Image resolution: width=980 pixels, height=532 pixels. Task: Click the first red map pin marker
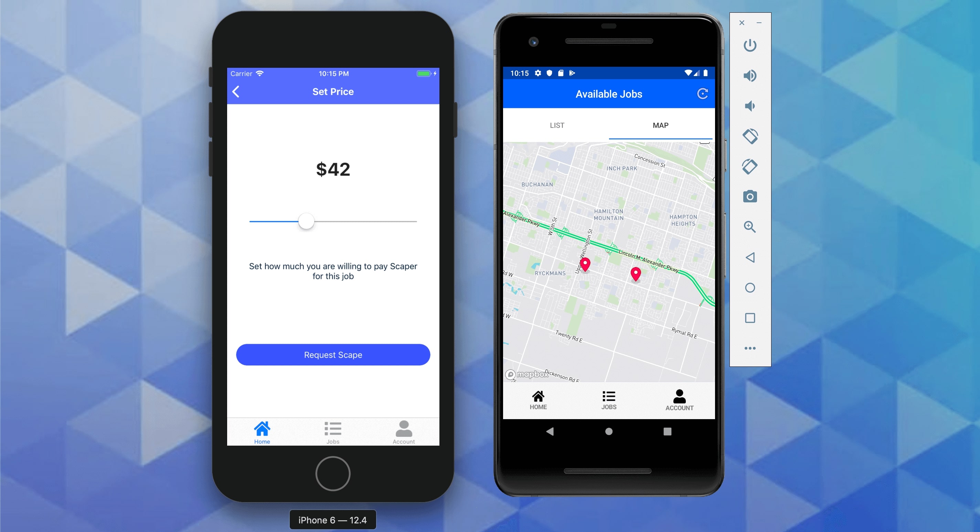pos(585,265)
